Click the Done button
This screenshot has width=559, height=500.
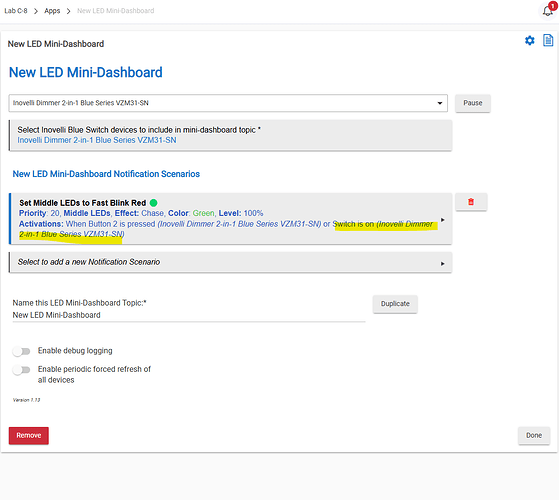click(534, 435)
